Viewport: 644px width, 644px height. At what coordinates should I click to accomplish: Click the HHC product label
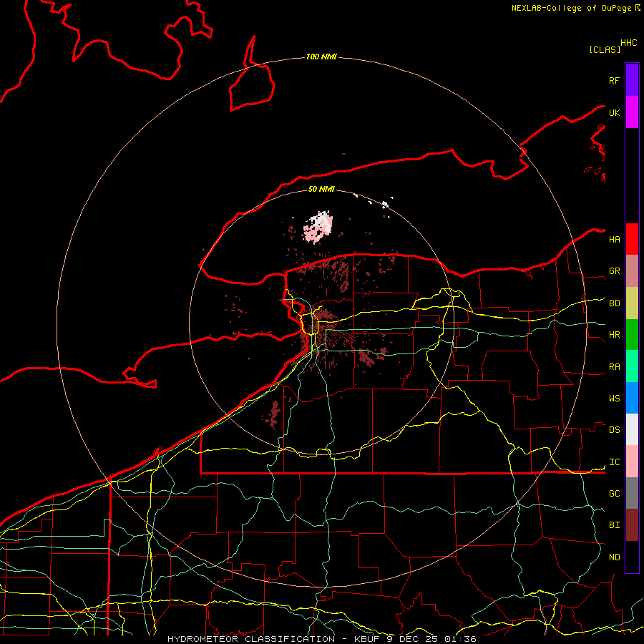tap(628, 43)
